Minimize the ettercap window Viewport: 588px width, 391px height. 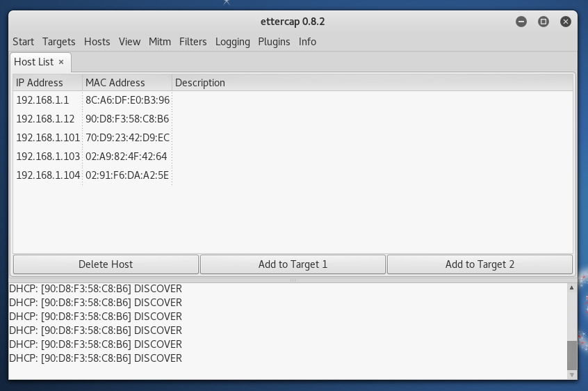point(521,22)
